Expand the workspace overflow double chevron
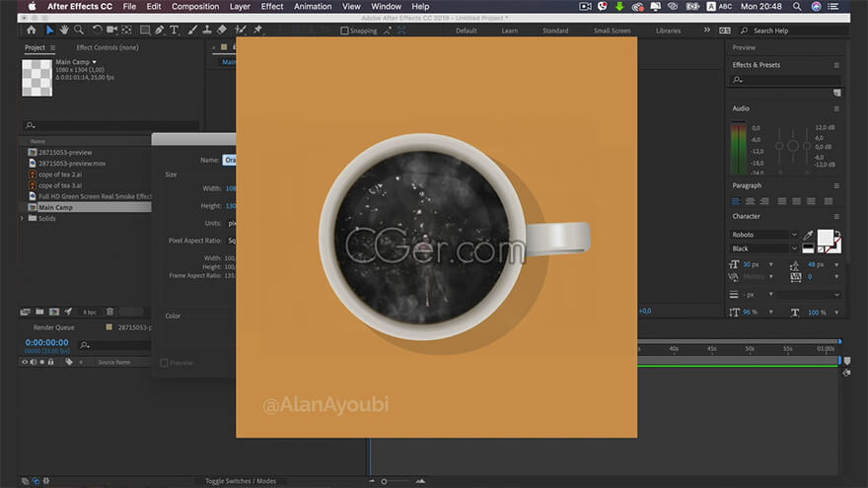The width and height of the screenshot is (868, 488). (x=707, y=30)
